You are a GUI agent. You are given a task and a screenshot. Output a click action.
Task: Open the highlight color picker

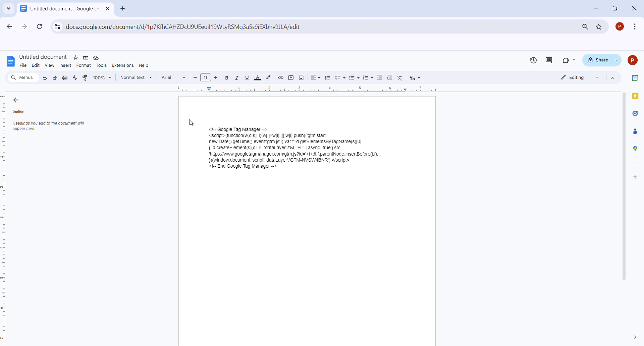tap(269, 78)
